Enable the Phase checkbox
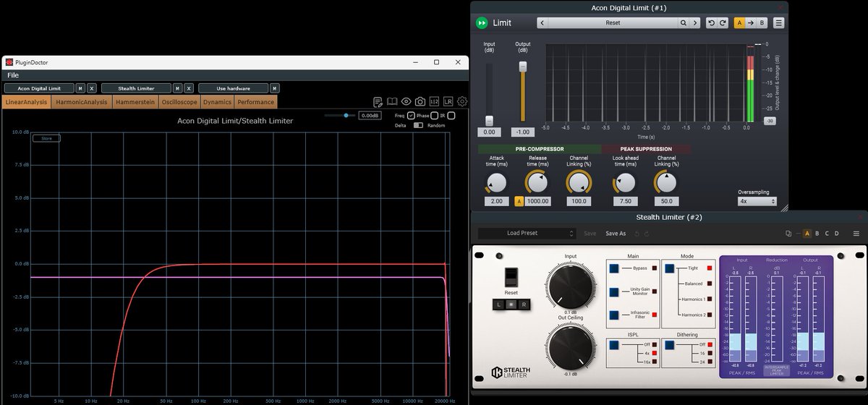This screenshot has width=868, height=405. [434, 116]
